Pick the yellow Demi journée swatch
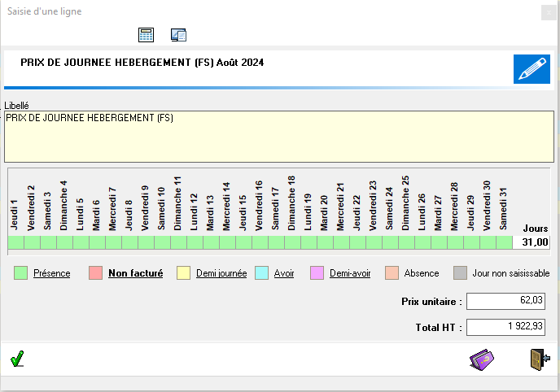Image resolution: width=560 pixels, height=392 pixels. point(184,273)
